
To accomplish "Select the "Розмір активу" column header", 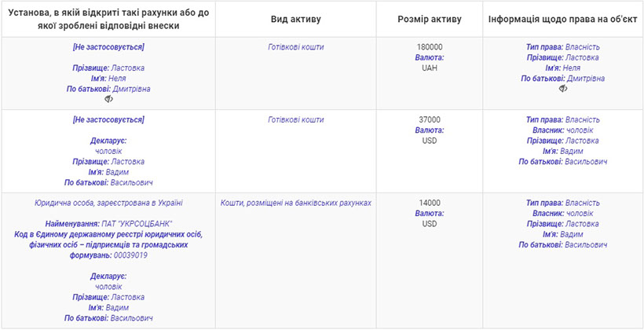I will click(430, 19).
